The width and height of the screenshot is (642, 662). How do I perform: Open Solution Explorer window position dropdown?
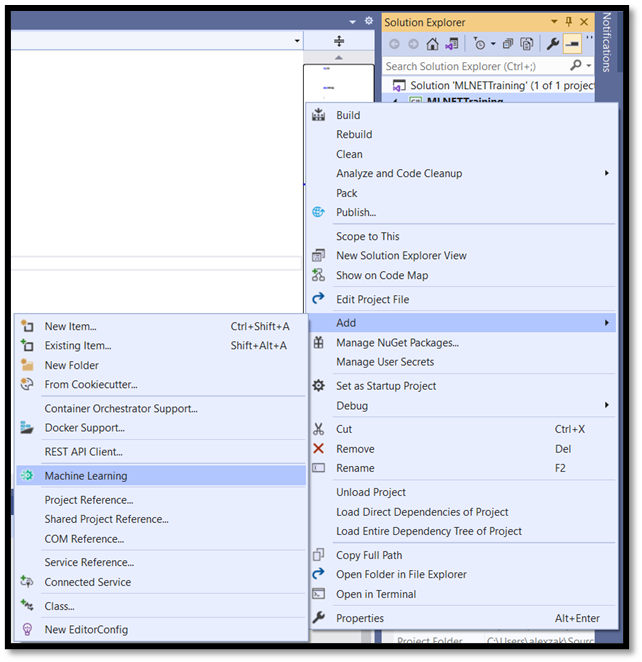pos(554,22)
